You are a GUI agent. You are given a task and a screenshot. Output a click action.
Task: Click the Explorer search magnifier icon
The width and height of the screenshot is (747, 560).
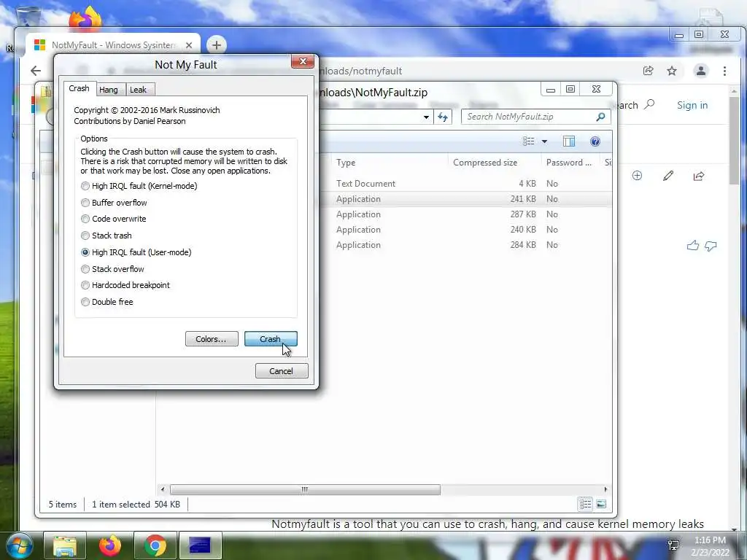601,117
